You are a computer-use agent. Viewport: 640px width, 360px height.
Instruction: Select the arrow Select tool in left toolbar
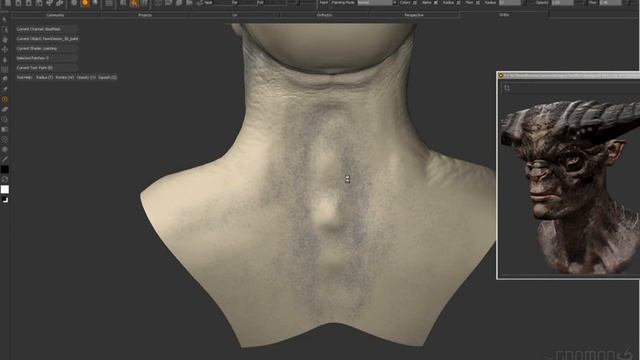4,20
